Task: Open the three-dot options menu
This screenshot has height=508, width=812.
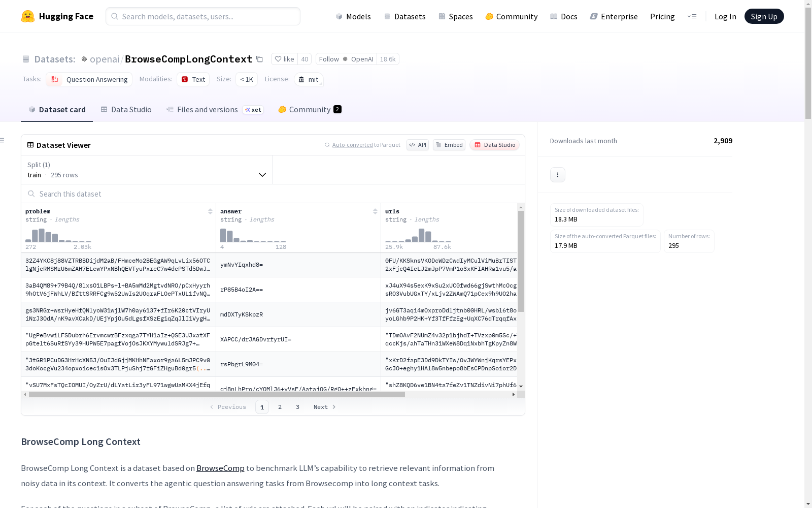Action: point(558,175)
